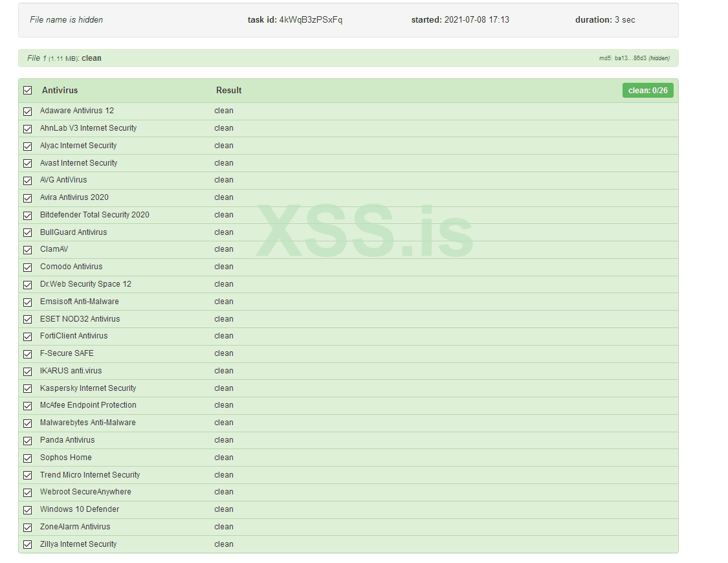This screenshot has width=728, height=563.
Task: Click the 'Trend Micro Internet Security' name
Action: [90, 475]
